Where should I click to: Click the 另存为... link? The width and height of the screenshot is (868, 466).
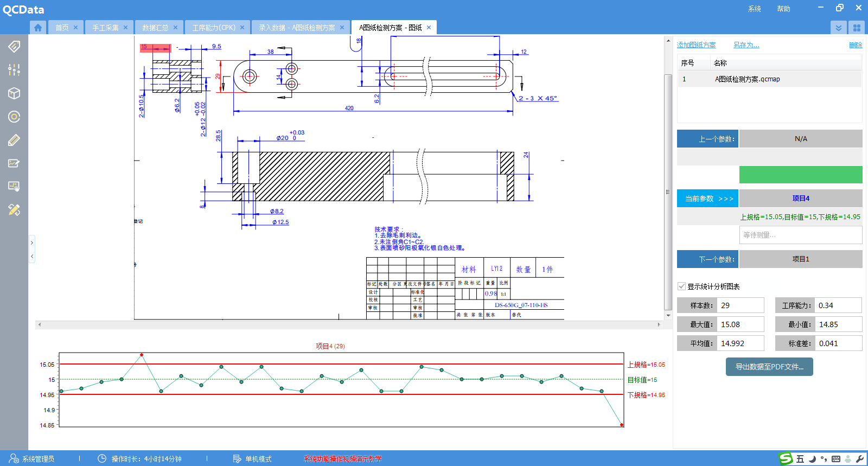pyautogui.click(x=746, y=45)
